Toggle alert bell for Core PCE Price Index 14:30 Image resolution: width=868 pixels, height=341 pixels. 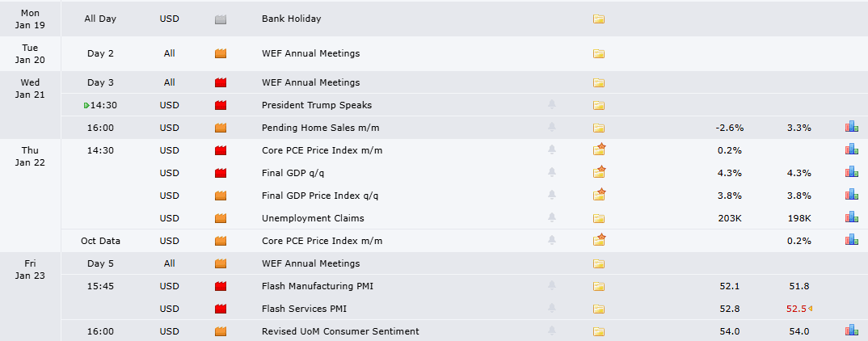552,149
